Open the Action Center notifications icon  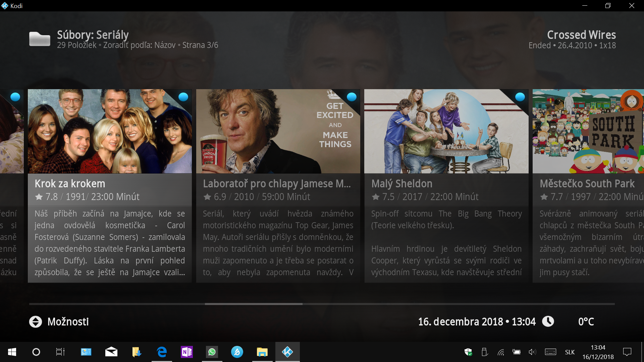[x=627, y=352]
